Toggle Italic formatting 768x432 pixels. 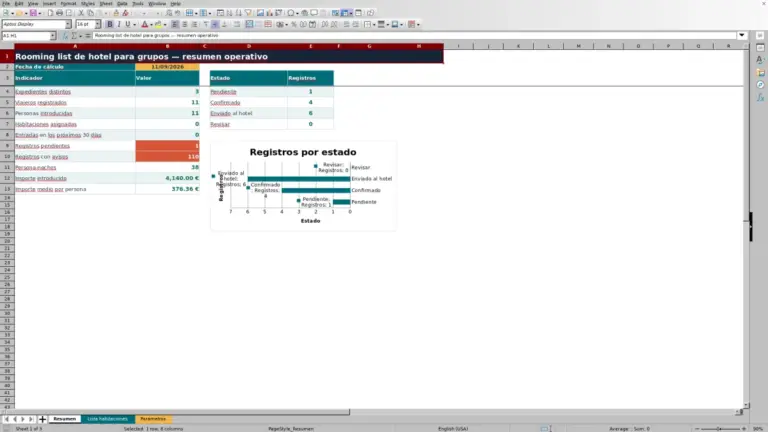[x=119, y=24]
